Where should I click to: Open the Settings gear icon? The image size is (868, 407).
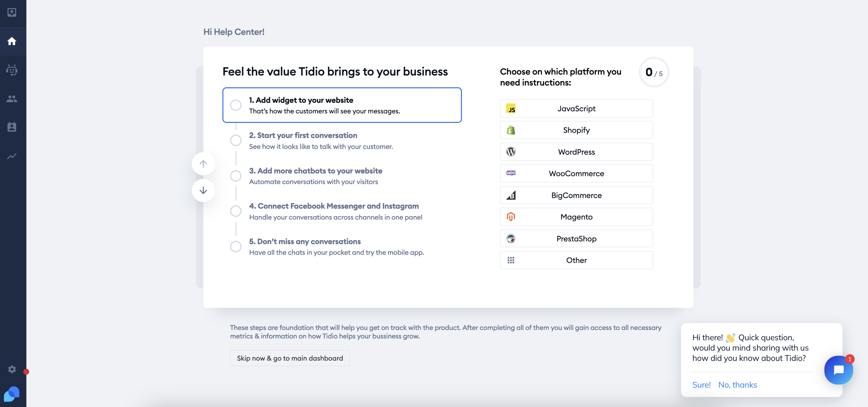coord(12,369)
